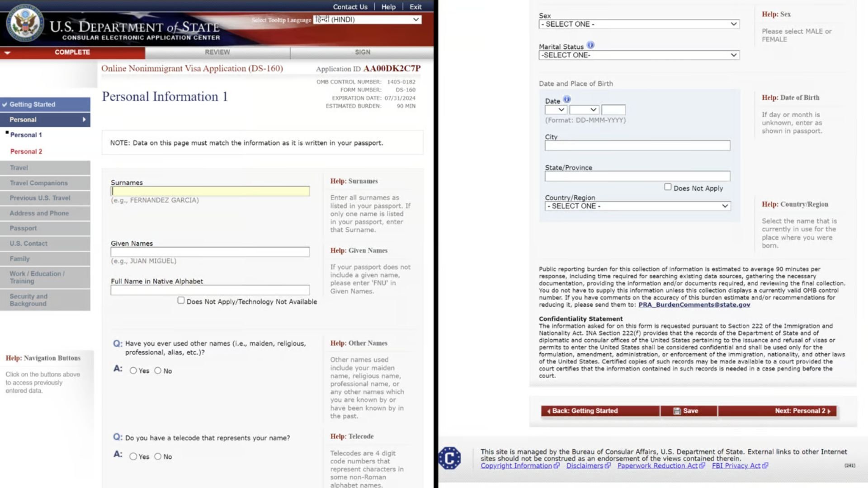Click the red arrow icon on the COMPLETE bar
The height and width of the screenshot is (488, 868).
pyautogui.click(x=7, y=52)
